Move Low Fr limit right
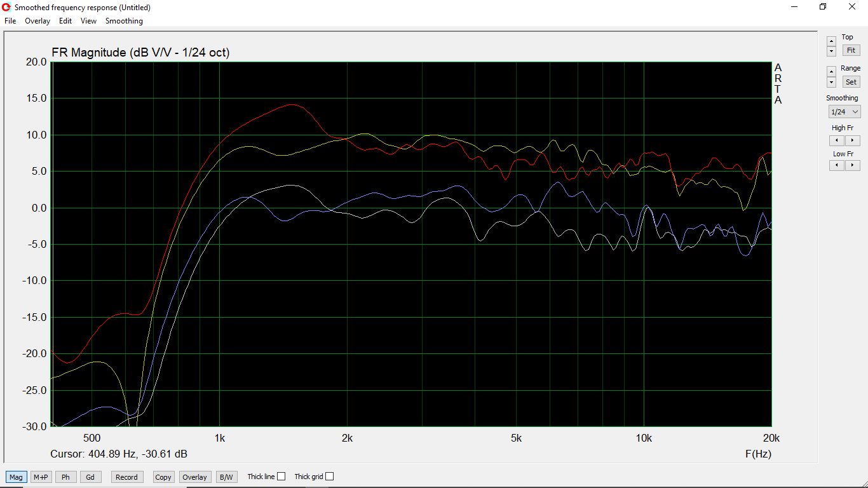868x488 pixels. (852, 165)
